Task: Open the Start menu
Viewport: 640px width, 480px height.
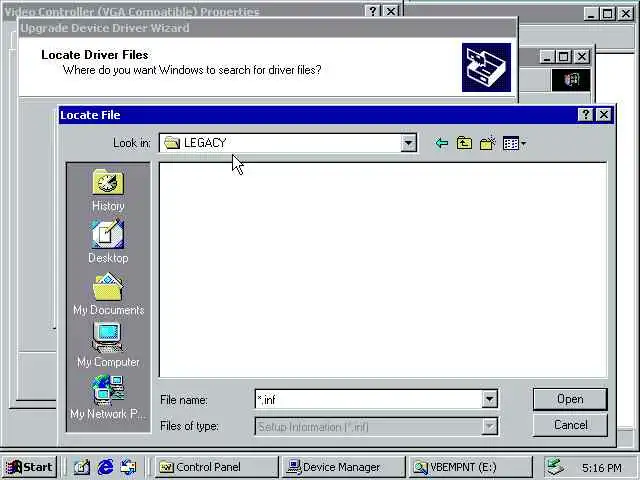Action: [x=29, y=467]
